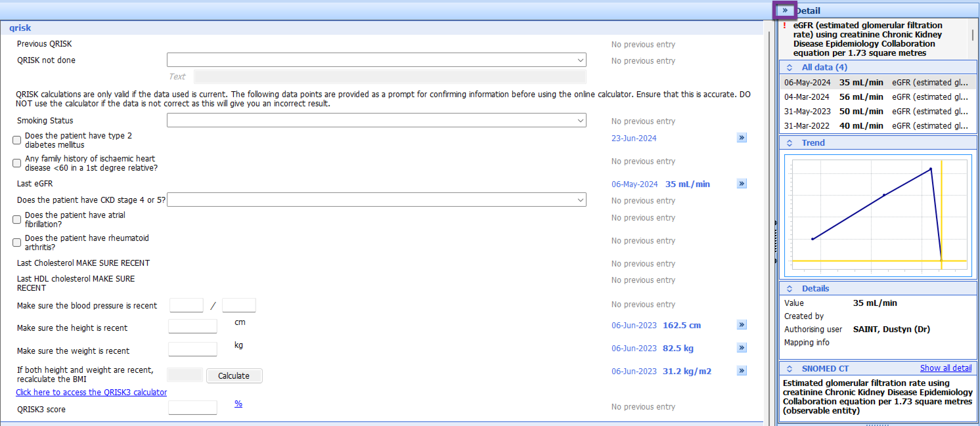Click the 82.5 kg previous weight value

678,349
